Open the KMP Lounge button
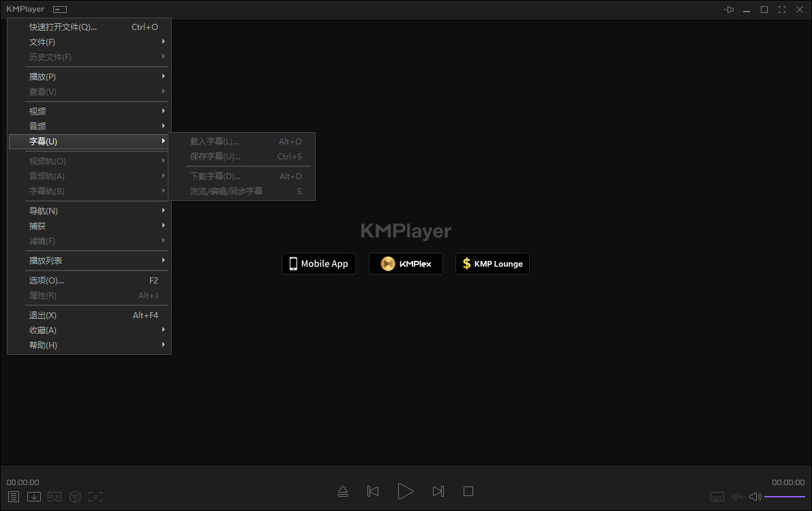 point(492,264)
